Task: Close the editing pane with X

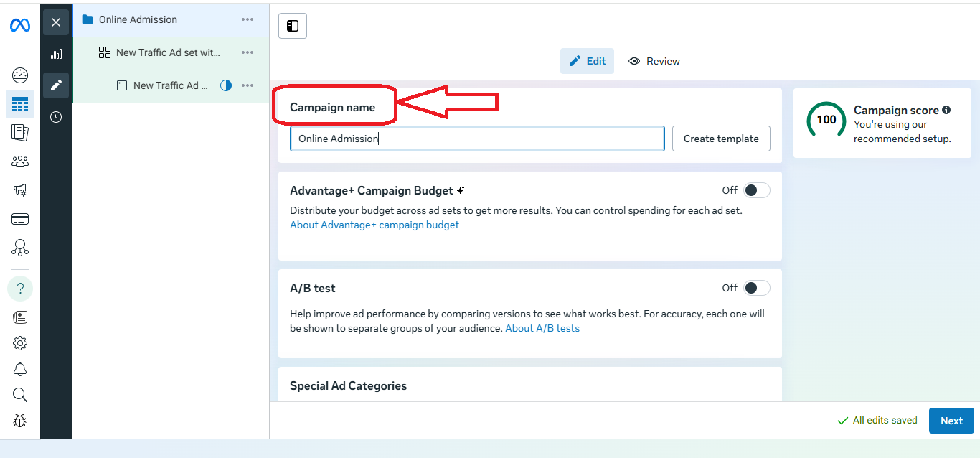Action: 56,22
